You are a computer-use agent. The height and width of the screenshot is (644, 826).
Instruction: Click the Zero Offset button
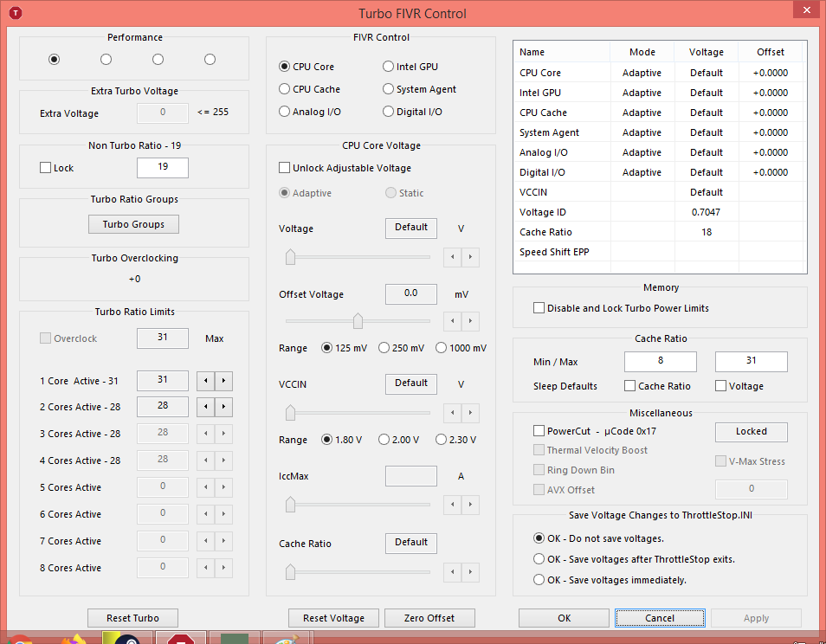(429, 618)
